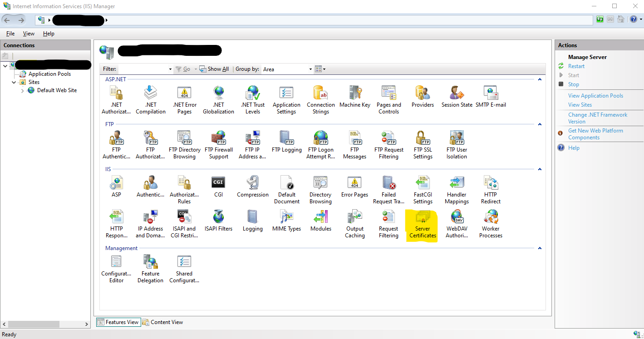Image resolution: width=644 pixels, height=339 pixels.
Task: Open Session State feature
Action: pyautogui.click(x=457, y=97)
